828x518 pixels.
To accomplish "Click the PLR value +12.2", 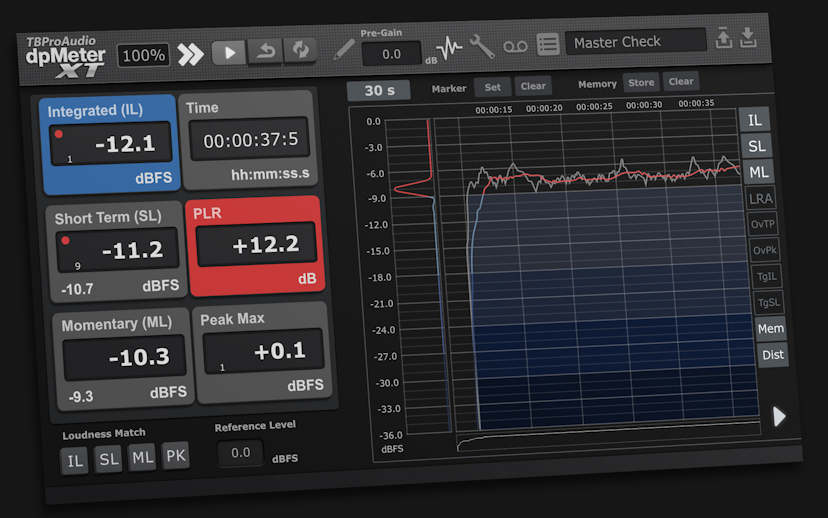I will pyautogui.click(x=265, y=244).
